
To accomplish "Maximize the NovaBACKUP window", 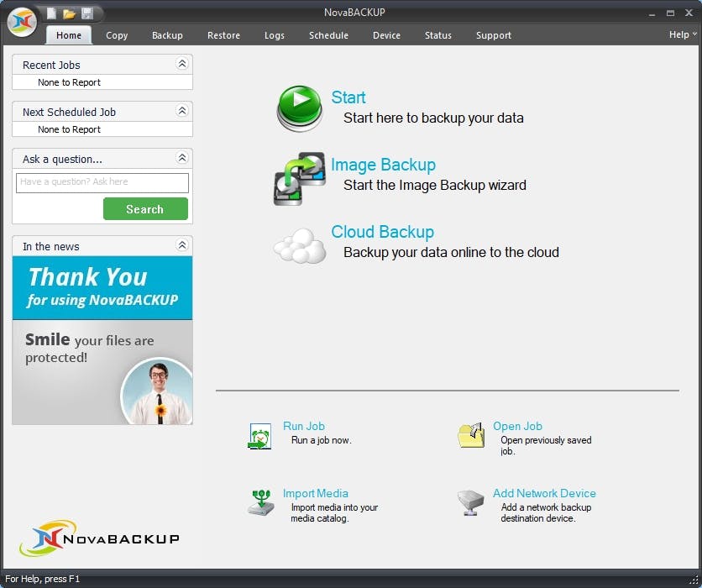I will tap(670, 13).
